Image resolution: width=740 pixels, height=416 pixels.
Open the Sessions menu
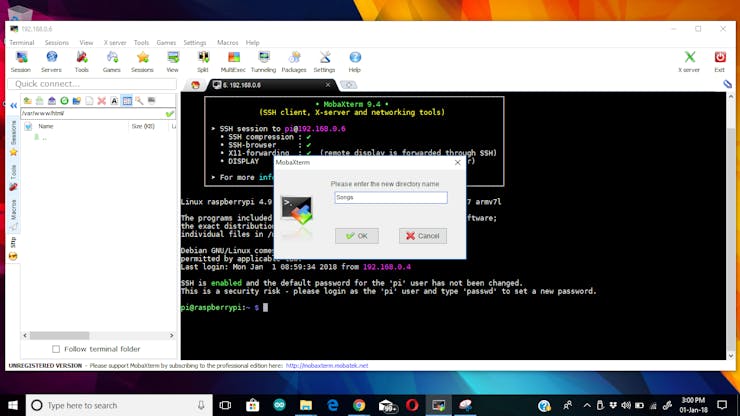[x=57, y=42]
